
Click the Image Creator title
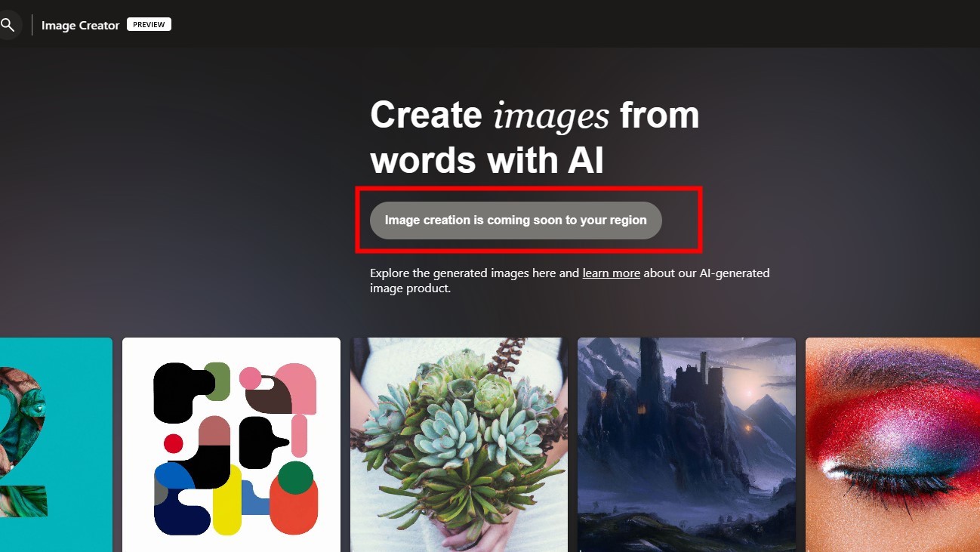coord(80,25)
